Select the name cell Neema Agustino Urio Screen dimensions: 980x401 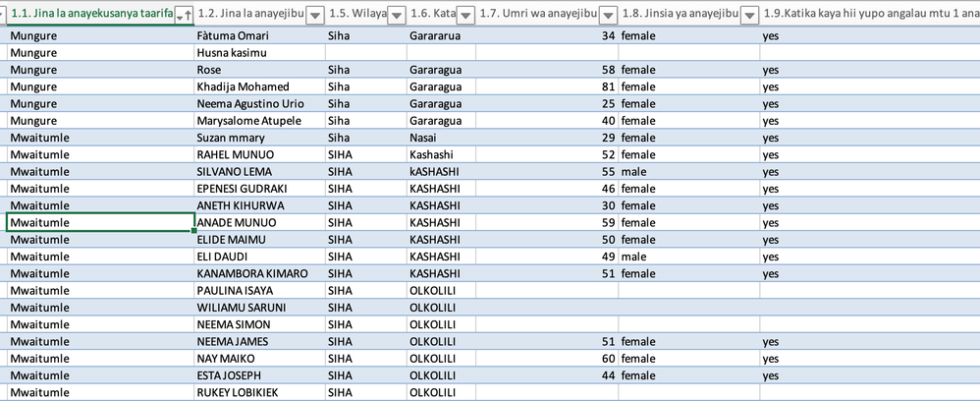[x=259, y=103]
